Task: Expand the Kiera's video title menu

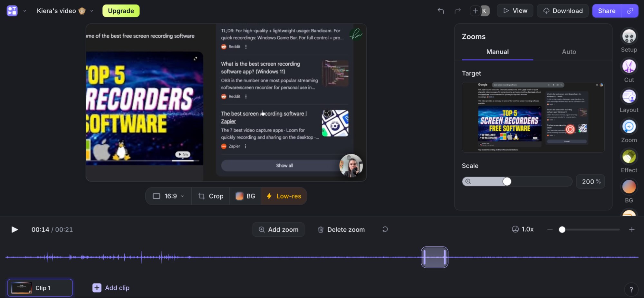Action: click(92, 11)
